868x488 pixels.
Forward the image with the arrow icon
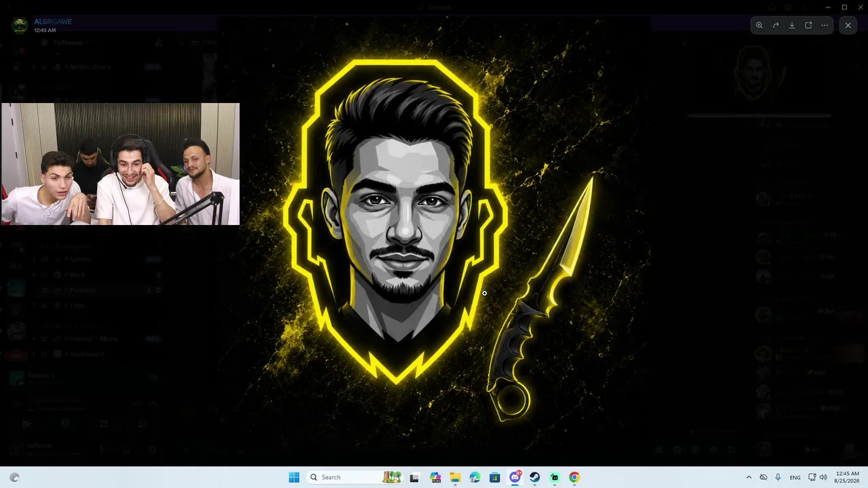pyautogui.click(x=776, y=26)
